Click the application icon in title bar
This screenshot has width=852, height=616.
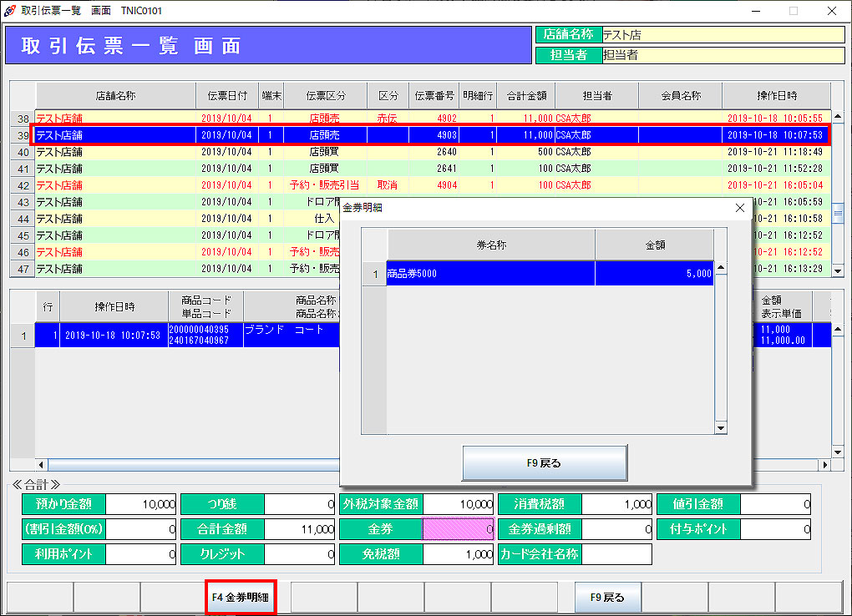click(x=10, y=10)
